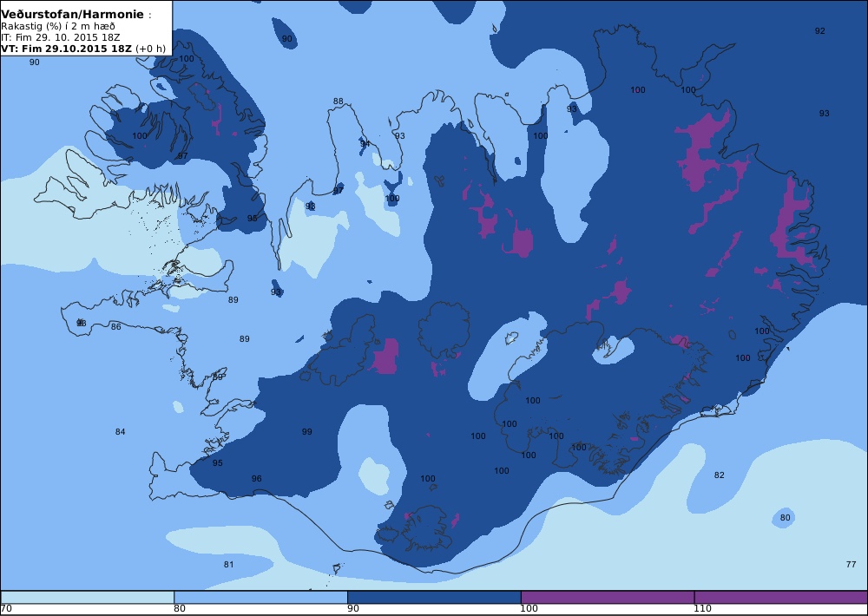Click the '77' humidity value
Viewport: 868px width, 616px height.
851,565
